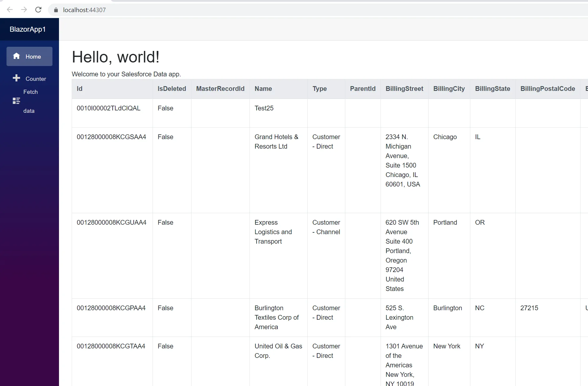Viewport: 588px width, 386px height.
Task: Click the Type header of the table
Action: click(319, 89)
